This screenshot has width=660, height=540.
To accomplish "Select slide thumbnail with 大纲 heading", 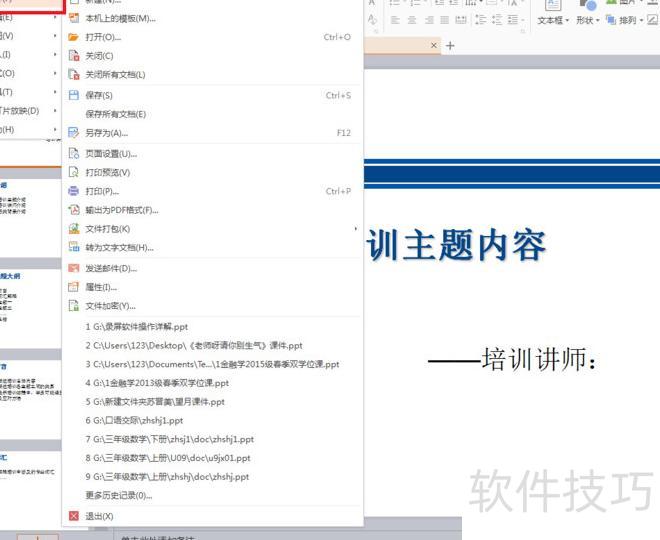I will pyautogui.click(x=31, y=308).
